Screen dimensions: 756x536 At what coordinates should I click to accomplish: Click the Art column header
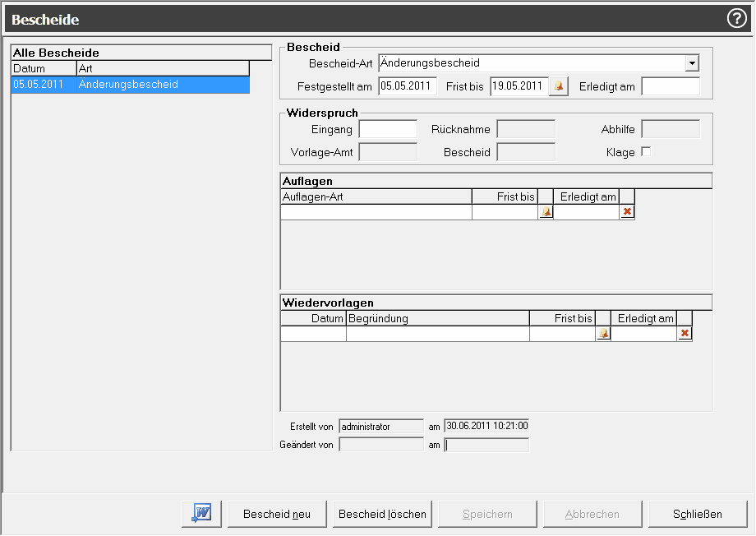click(162, 68)
